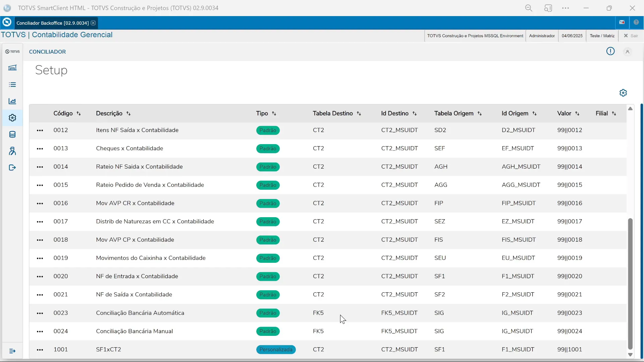Screen dimensions: 644x362
Task: Toggle sort on the Tabela Origem column
Action: pyautogui.click(x=480, y=114)
